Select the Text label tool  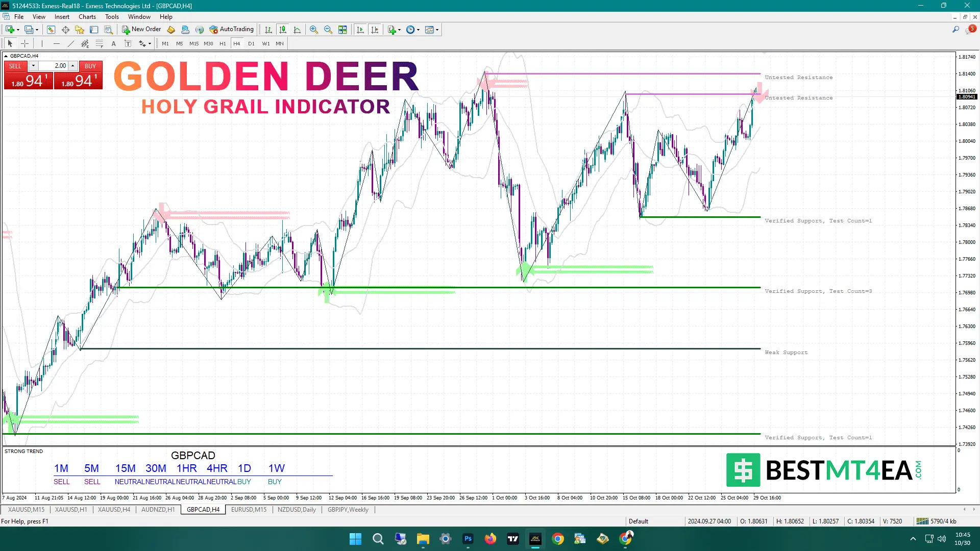129,44
